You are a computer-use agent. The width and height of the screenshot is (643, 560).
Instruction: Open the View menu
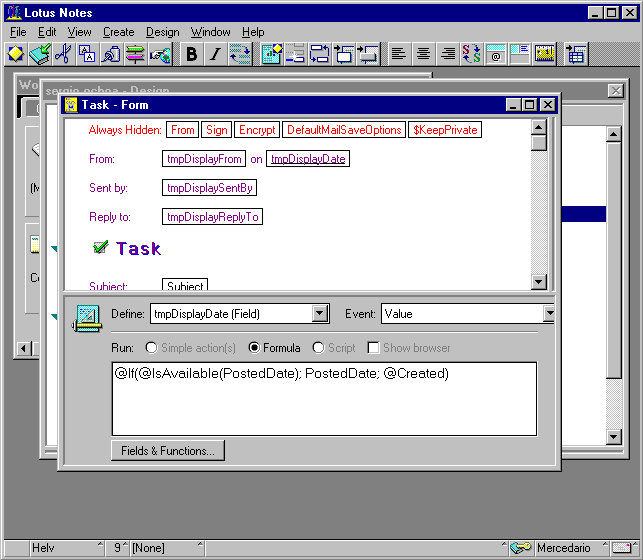pos(80,32)
